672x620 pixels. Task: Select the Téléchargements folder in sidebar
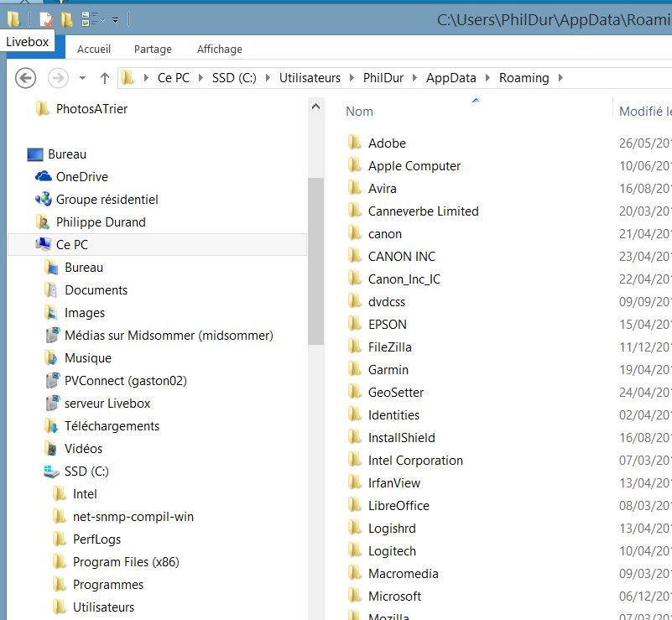tap(112, 426)
